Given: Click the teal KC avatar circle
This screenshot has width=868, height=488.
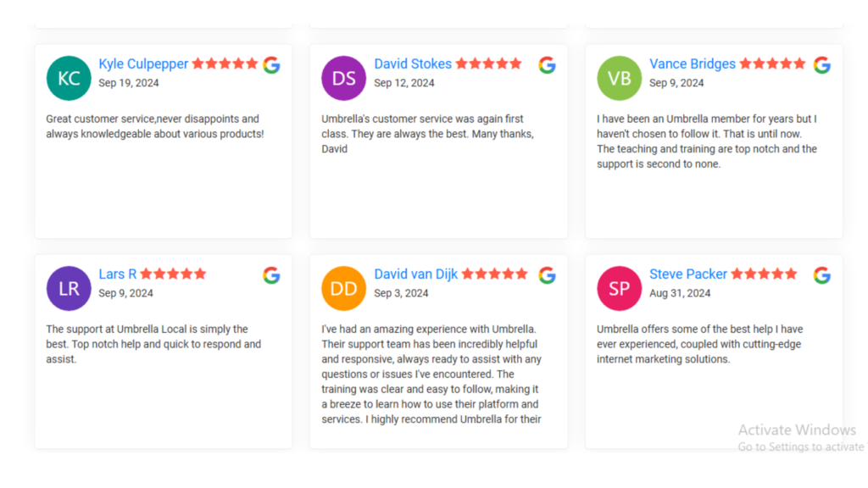Looking at the screenshot, I should pyautogui.click(x=69, y=78).
